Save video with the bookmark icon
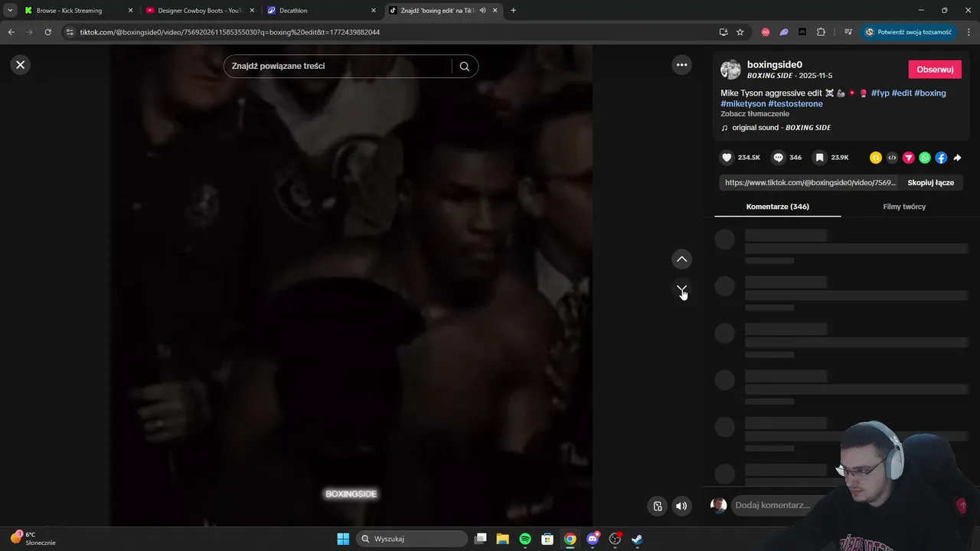This screenshot has width=980, height=551. 819,158
